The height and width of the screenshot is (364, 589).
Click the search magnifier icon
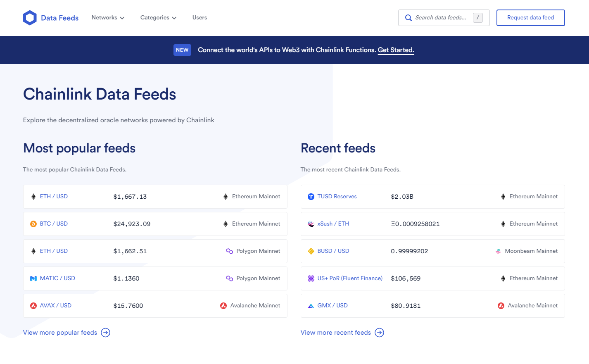point(408,18)
